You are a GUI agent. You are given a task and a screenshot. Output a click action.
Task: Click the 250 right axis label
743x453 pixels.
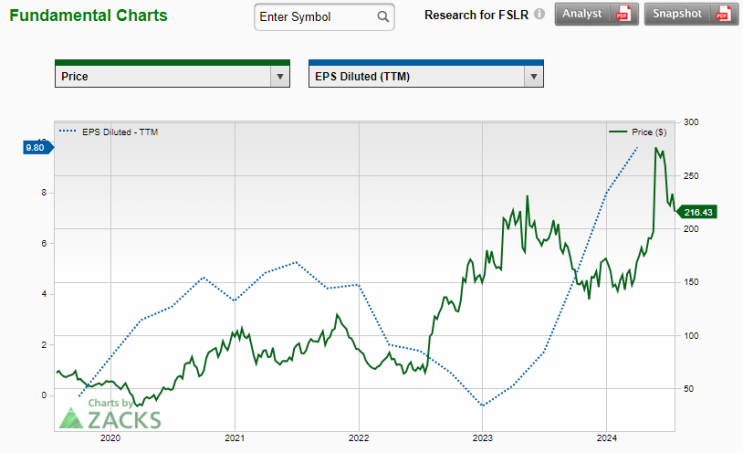tap(691, 176)
